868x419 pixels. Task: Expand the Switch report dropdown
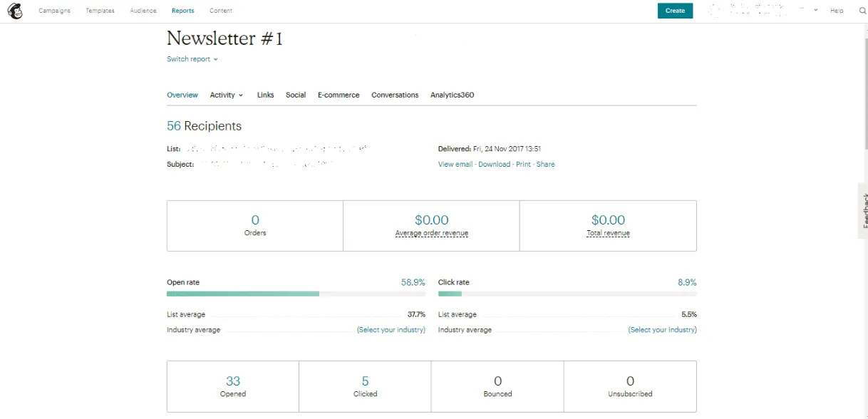click(192, 59)
